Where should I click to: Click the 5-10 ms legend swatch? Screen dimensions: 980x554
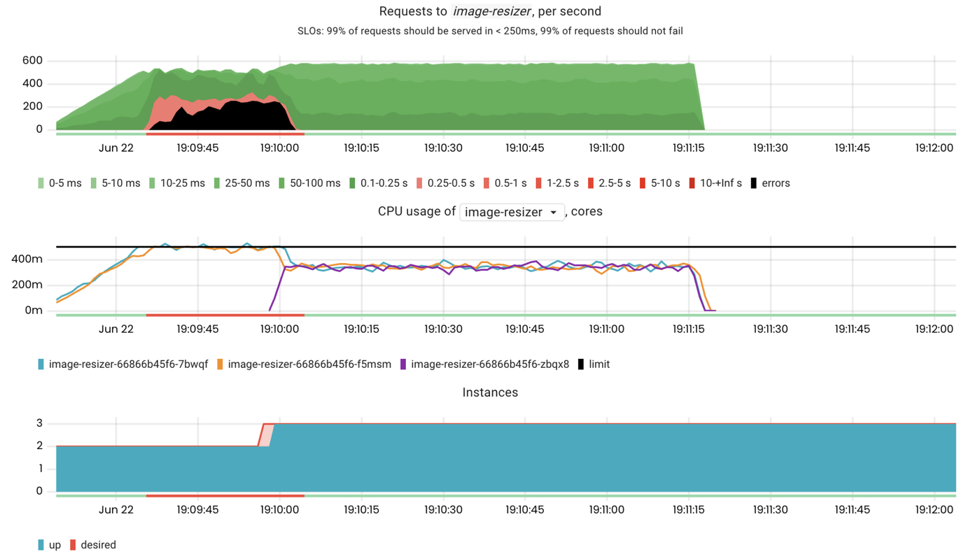point(94,183)
